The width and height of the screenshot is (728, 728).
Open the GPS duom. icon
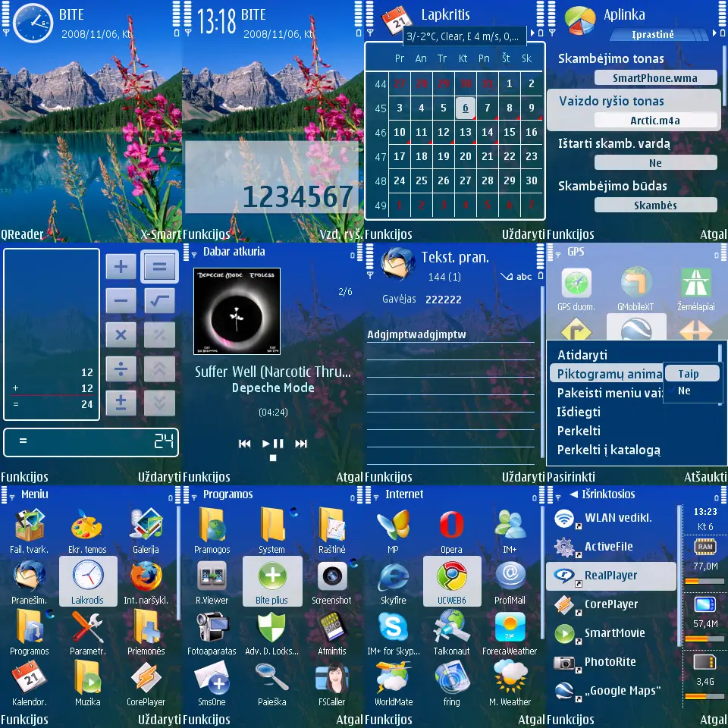576,288
